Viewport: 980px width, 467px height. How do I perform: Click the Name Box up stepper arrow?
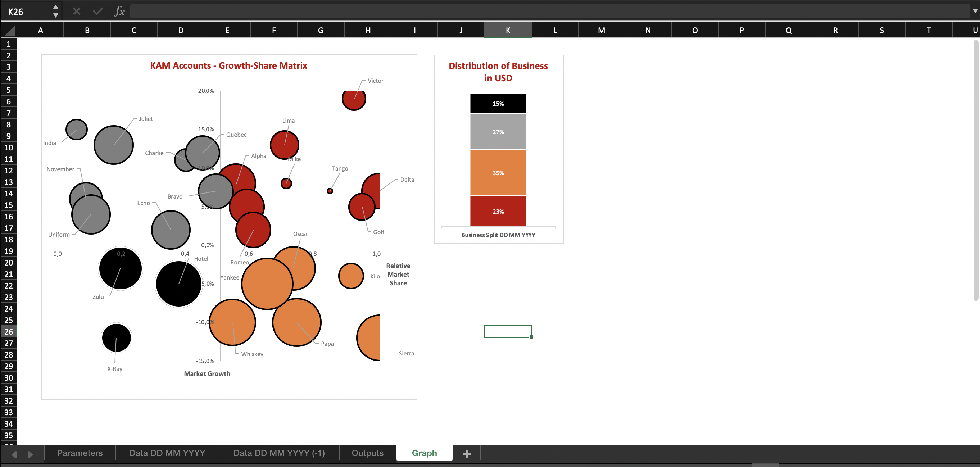(x=55, y=7)
